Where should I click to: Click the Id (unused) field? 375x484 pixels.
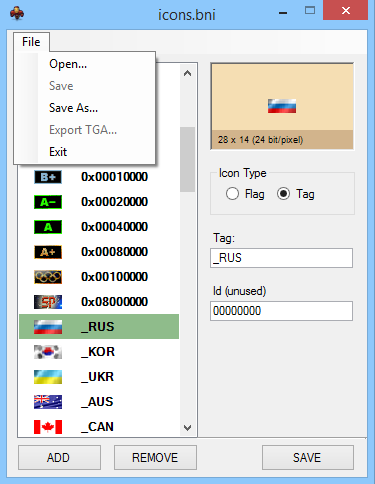point(281,311)
